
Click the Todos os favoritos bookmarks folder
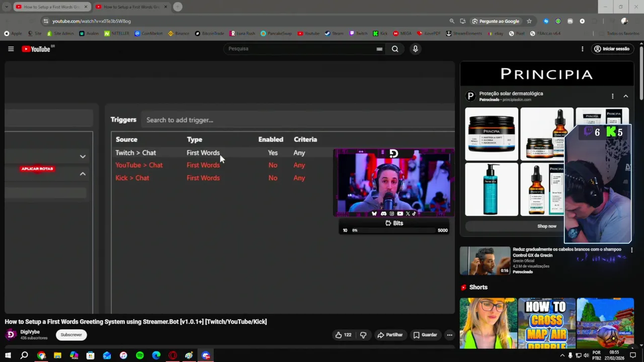pyautogui.click(x=619, y=34)
